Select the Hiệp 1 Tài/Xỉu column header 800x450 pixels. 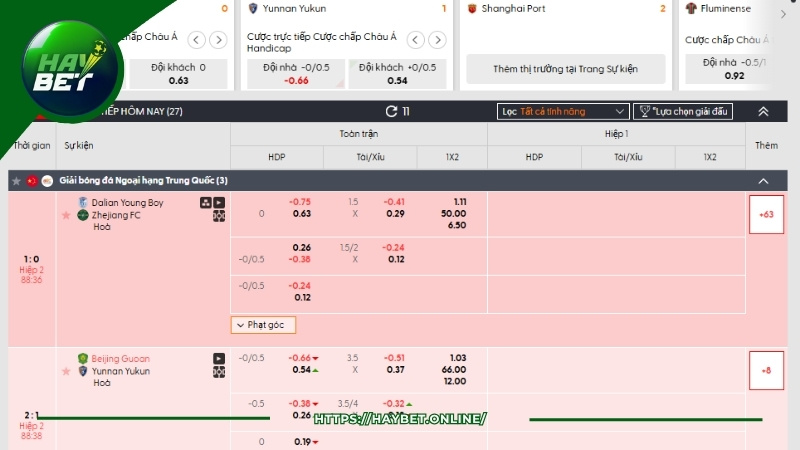point(628,157)
